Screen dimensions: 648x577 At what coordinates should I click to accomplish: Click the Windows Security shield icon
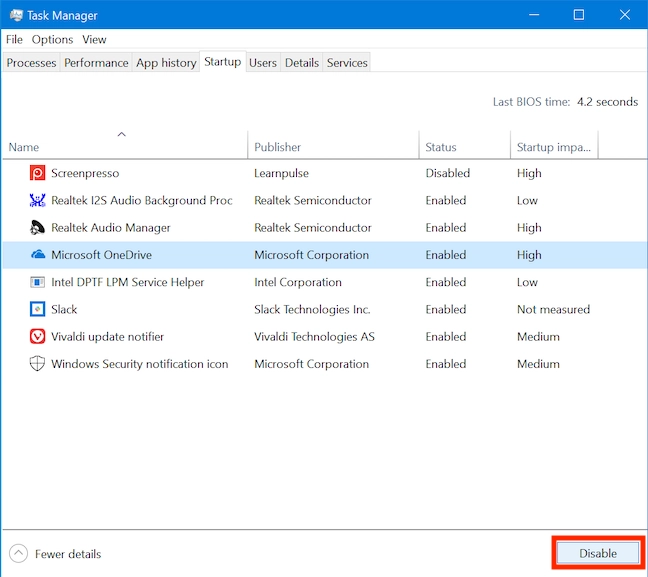(x=37, y=364)
